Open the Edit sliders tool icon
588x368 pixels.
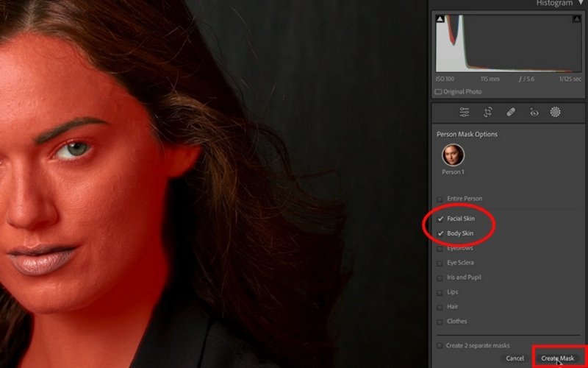point(465,112)
